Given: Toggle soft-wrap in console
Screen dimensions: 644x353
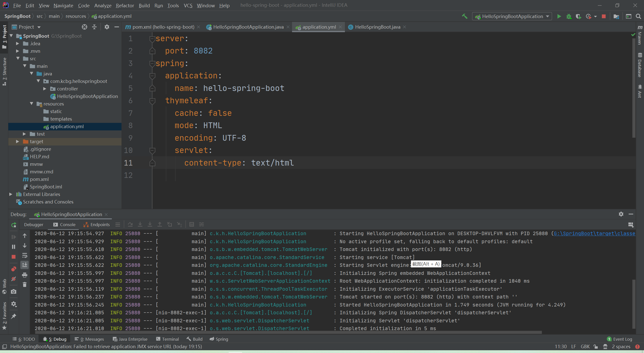Looking at the screenshot, I should coord(25,256).
